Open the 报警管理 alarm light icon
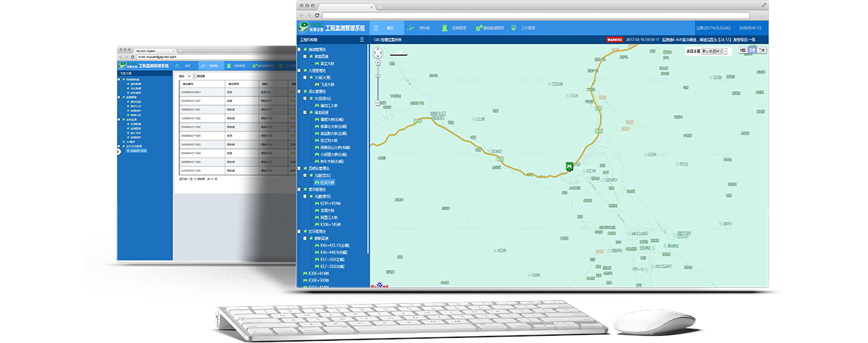 [x=443, y=27]
